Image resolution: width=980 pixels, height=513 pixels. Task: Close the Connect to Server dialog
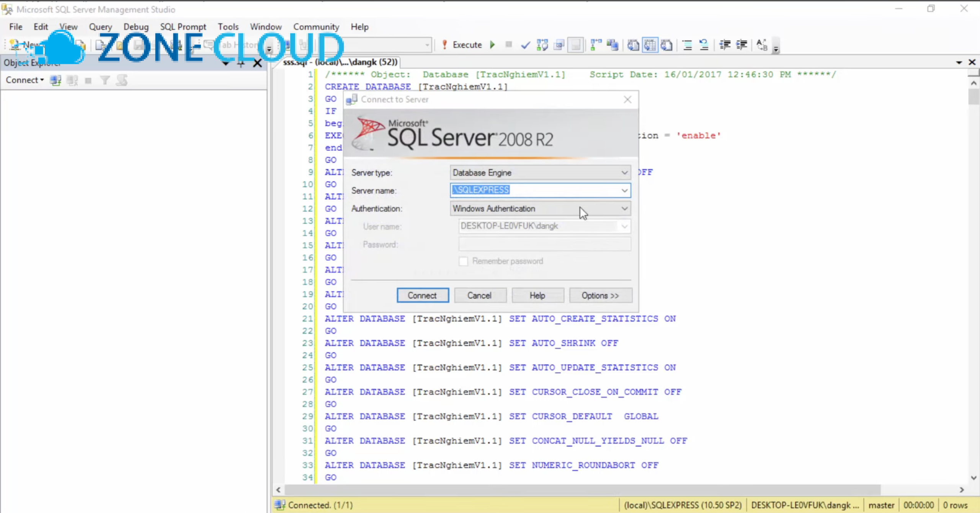click(x=627, y=100)
